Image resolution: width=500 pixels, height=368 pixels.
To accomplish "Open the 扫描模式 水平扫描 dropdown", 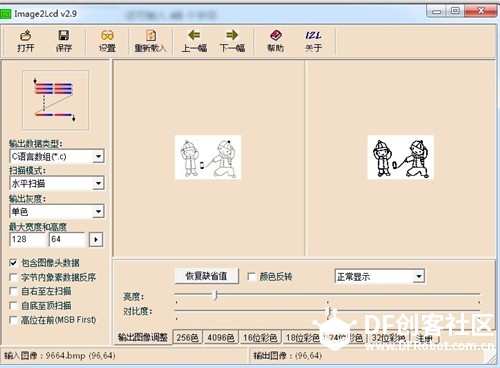I will (x=98, y=183).
